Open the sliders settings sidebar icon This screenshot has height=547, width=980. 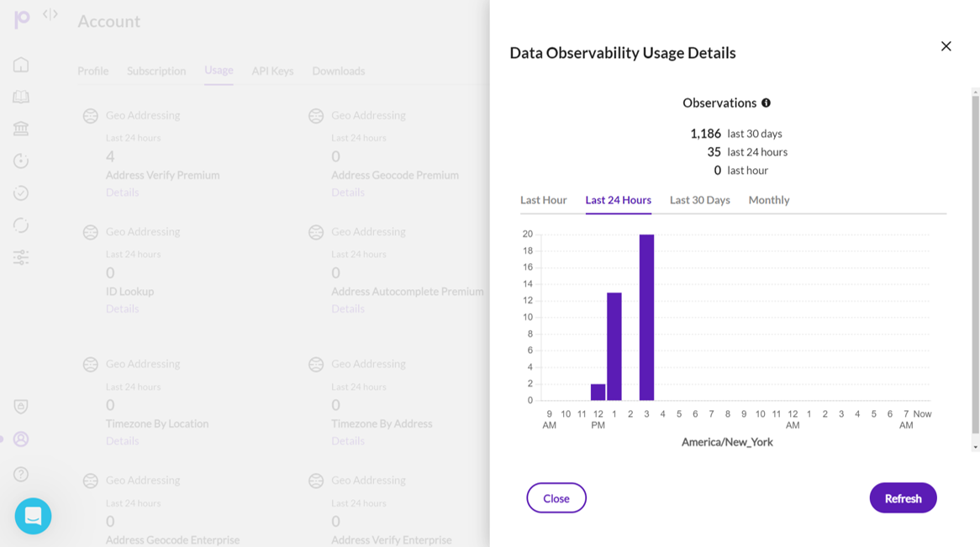point(21,257)
